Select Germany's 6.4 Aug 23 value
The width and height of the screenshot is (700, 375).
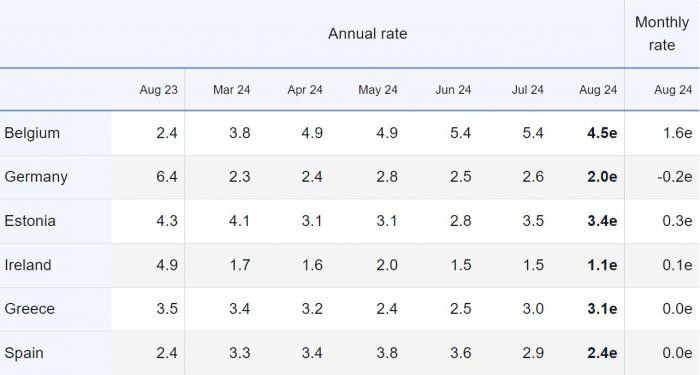point(167,177)
